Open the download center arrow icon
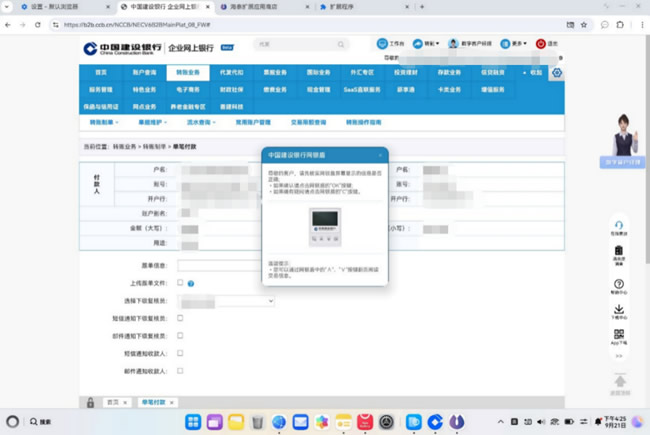This screenshot has height=435, width=650. coord(619,309)
